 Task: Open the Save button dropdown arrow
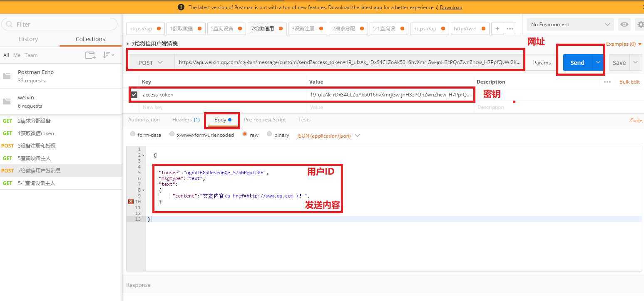tap(635, 62)
